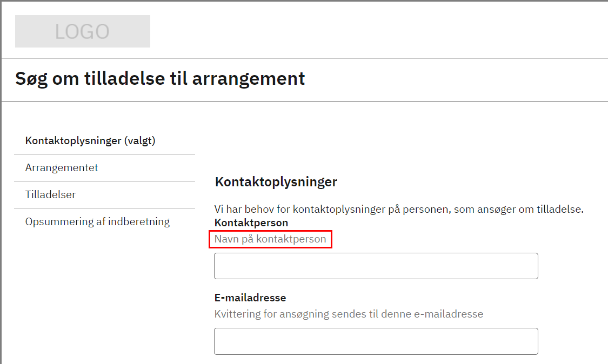This screenshot has height=364, width=608.
Task: Click the page title 'Søg om tilladelse til arrangement'
Action: click(160, 79)
